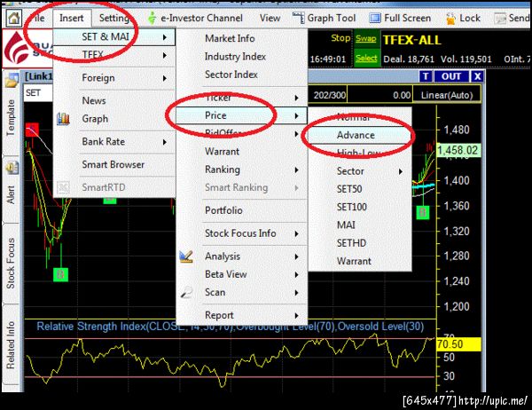This screenshot has height=410, width=532.
Task: Expand the Bank Rate submenu
Action: coord(114,142)
